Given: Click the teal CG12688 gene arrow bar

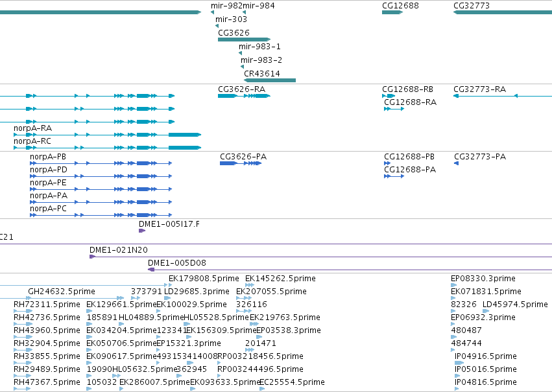Looking at the screenshot, I should (x=392, y=12).
